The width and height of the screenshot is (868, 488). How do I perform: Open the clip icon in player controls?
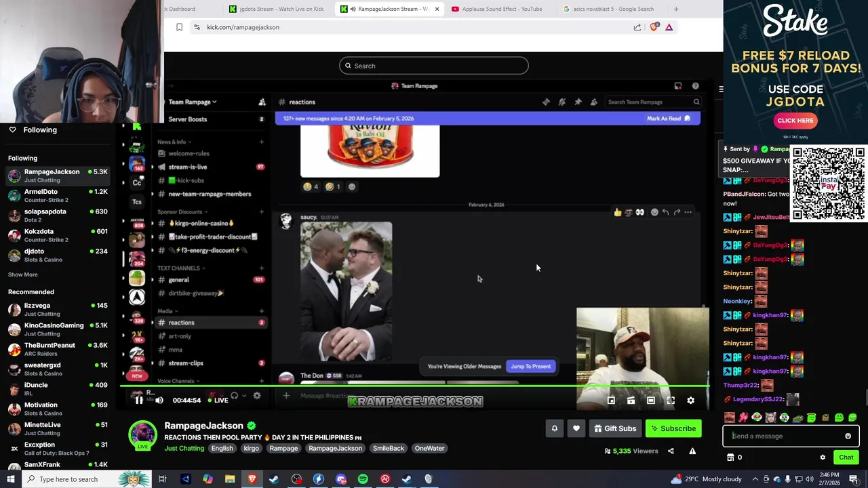[x=631, y=400]
